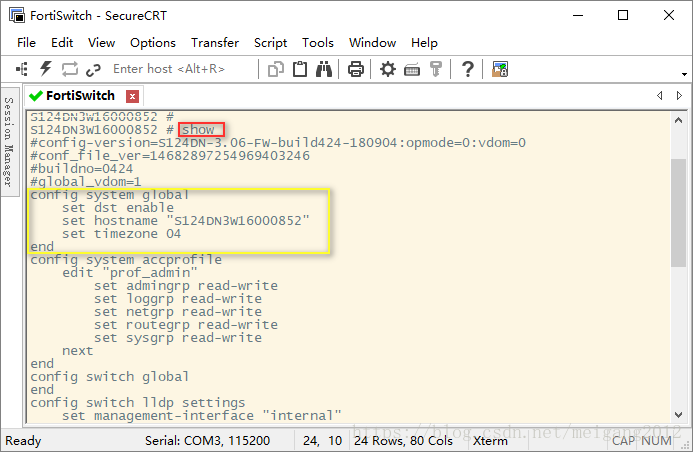693x452 pixels.
Task: Click the Paste clipboard icon
Action: (x=300, y=69)
